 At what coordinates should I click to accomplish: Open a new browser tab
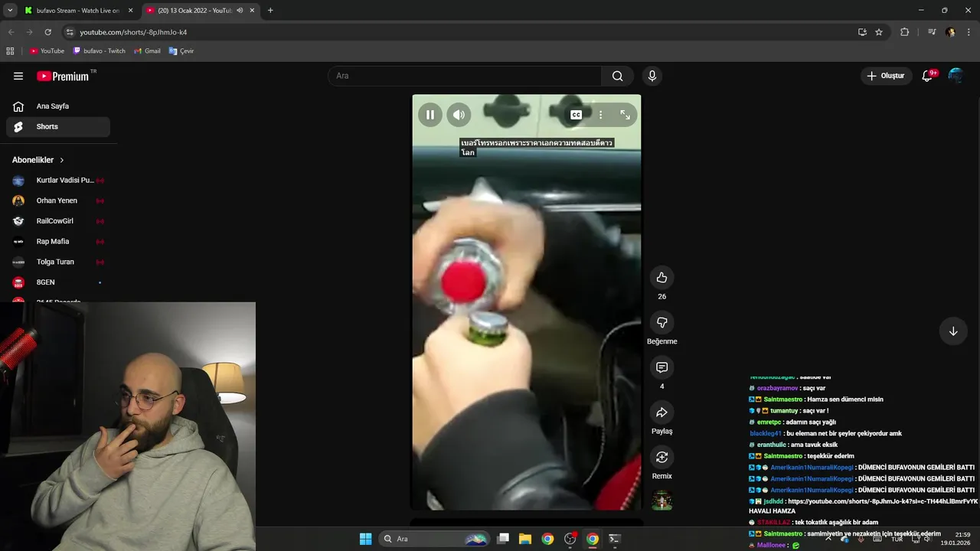(270, 11)
